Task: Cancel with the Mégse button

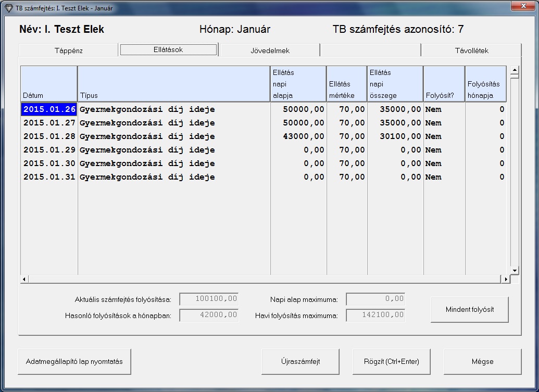Action: pos(482,361)
